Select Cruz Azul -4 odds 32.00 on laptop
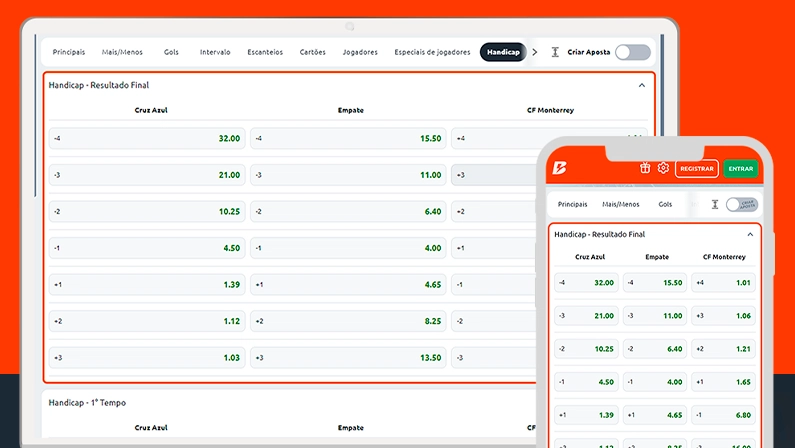Screen dimensions: 795x448 pos(147,138)
